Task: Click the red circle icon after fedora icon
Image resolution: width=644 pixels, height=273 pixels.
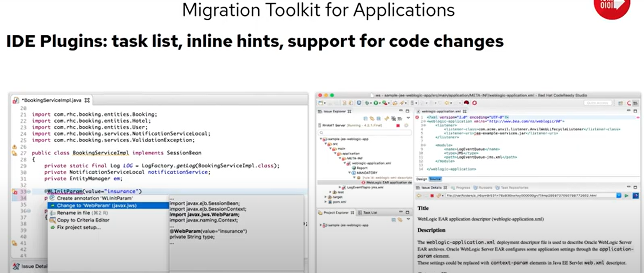Action: coord(474,103)
